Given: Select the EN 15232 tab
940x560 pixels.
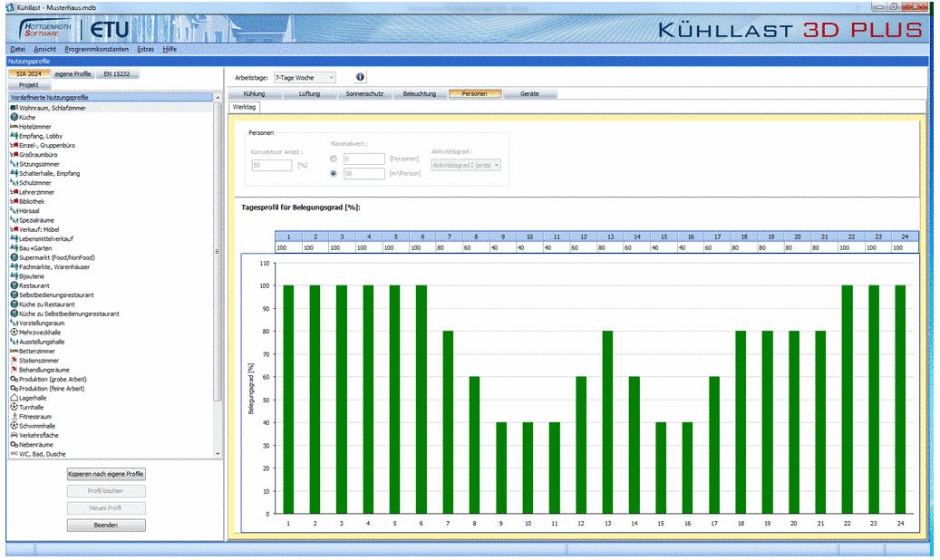Looking at the screenshot, I should (117, 73).
